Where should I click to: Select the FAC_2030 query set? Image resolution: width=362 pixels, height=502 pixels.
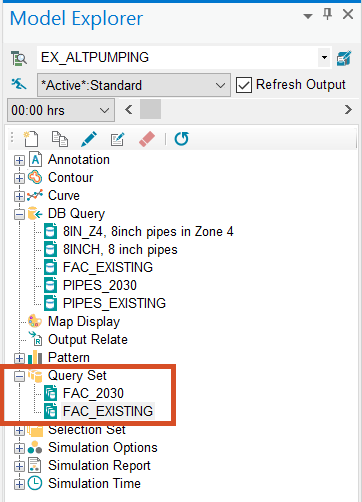tap(93, 393)
